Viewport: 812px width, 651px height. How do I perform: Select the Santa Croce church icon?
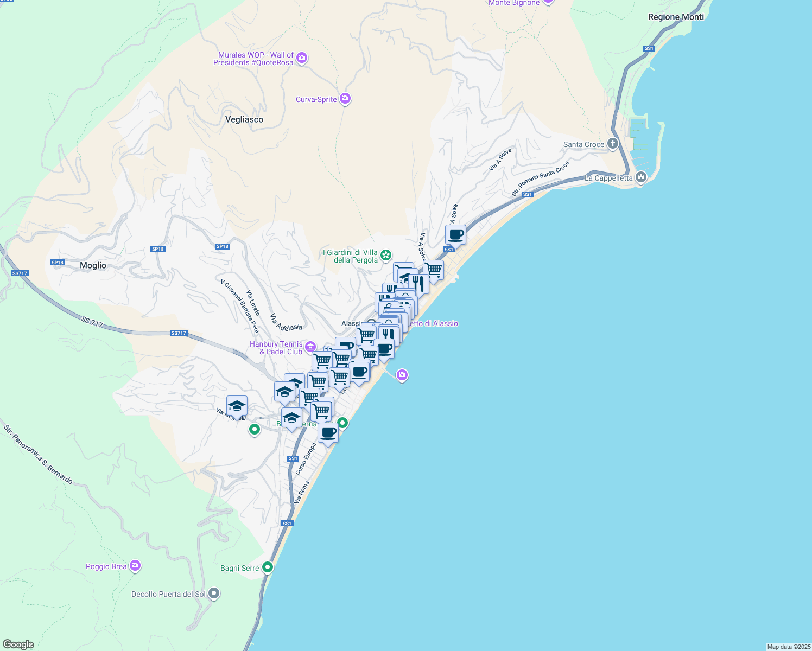tap(613, 144)
